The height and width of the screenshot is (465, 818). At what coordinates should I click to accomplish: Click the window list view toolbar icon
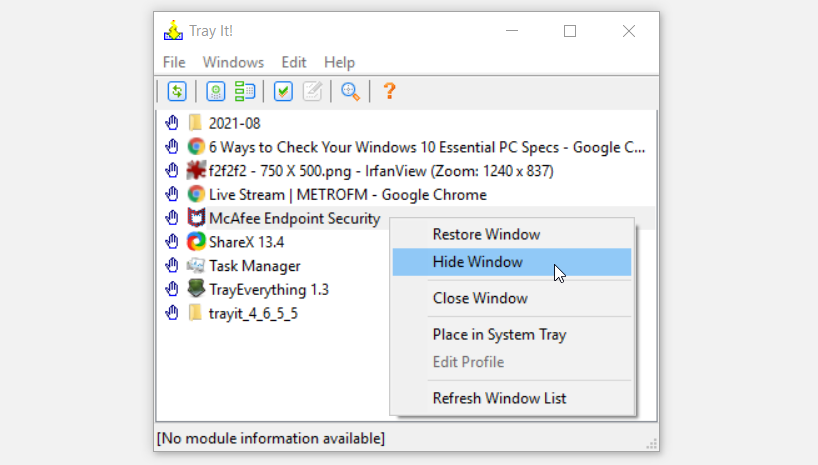[x=245, y=91]
